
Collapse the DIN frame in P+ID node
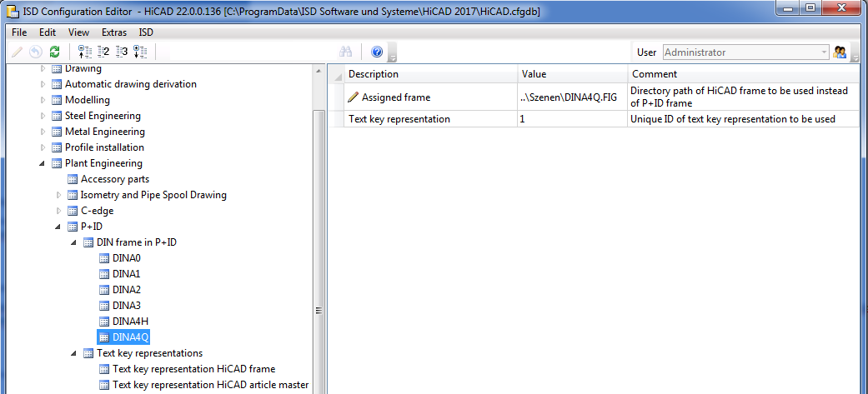coord(74,243)
